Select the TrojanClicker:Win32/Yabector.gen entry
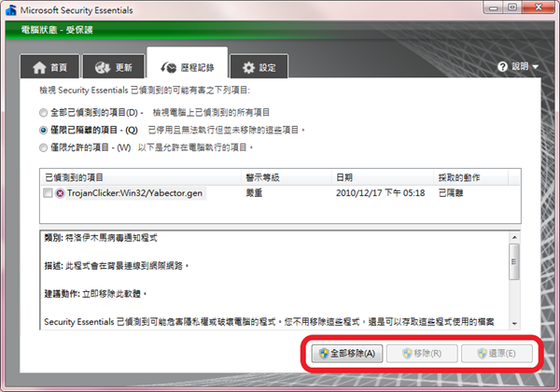Viewport: 560px width, 392px height. tap(134, 193)
